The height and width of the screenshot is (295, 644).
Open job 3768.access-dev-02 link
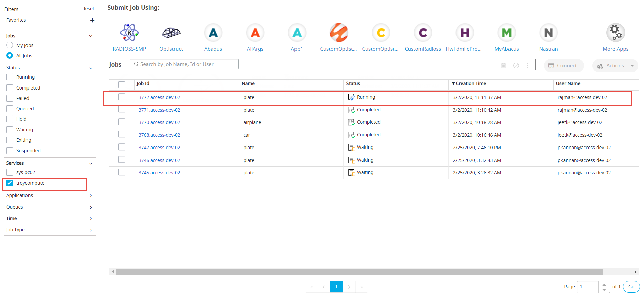(x=159, y=135)
